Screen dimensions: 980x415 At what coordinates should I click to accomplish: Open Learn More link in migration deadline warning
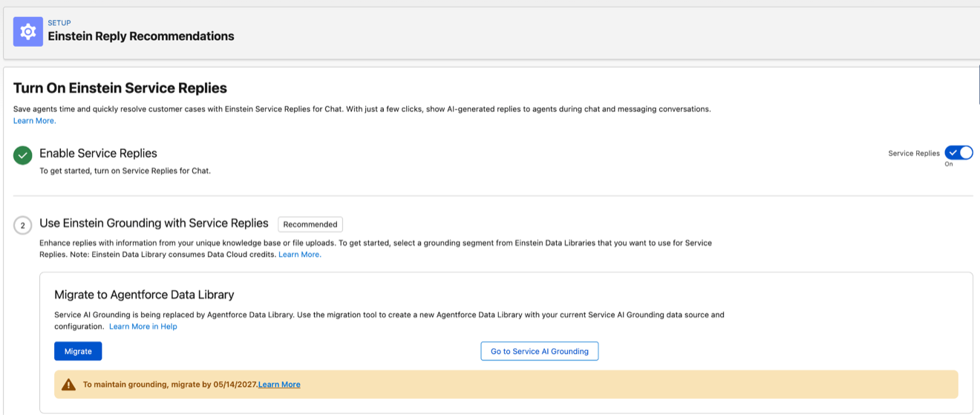(x=279, y=385)
